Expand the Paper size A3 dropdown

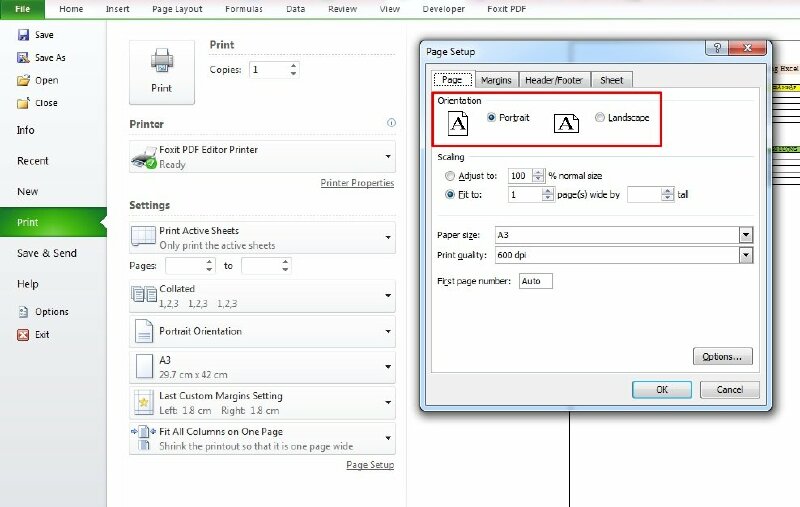click(745, 234)
